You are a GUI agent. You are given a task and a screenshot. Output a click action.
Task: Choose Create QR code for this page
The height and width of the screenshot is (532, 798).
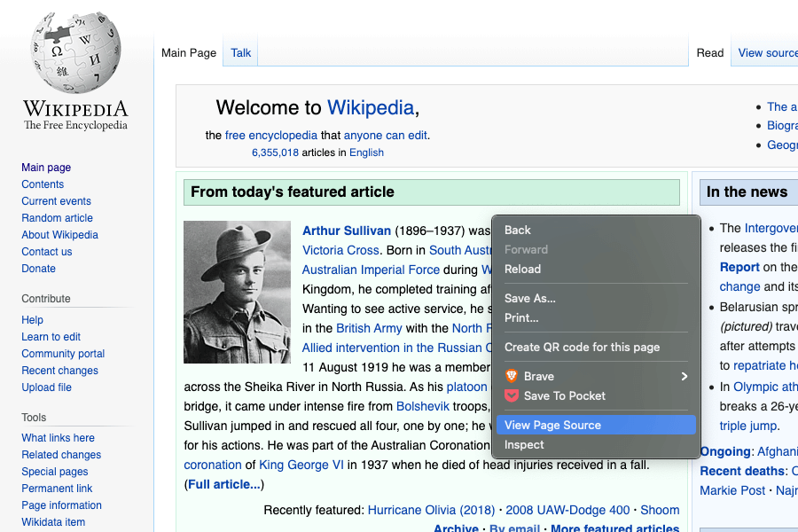click(596, 348)
